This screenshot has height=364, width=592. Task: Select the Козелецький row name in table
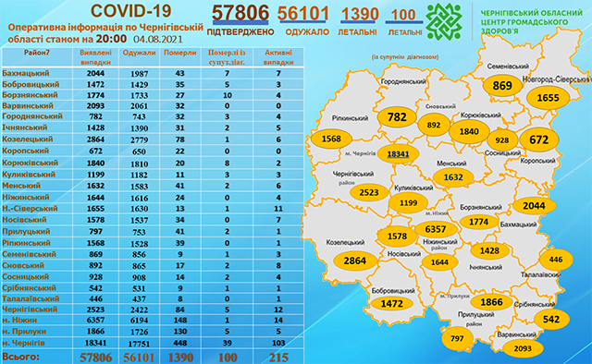pyautogui.click(x=27, y=140)
